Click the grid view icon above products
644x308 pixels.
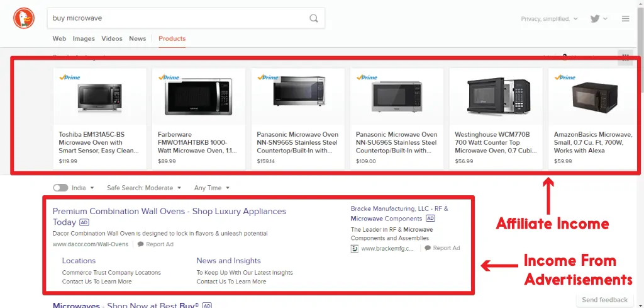(x=625, y=57)
